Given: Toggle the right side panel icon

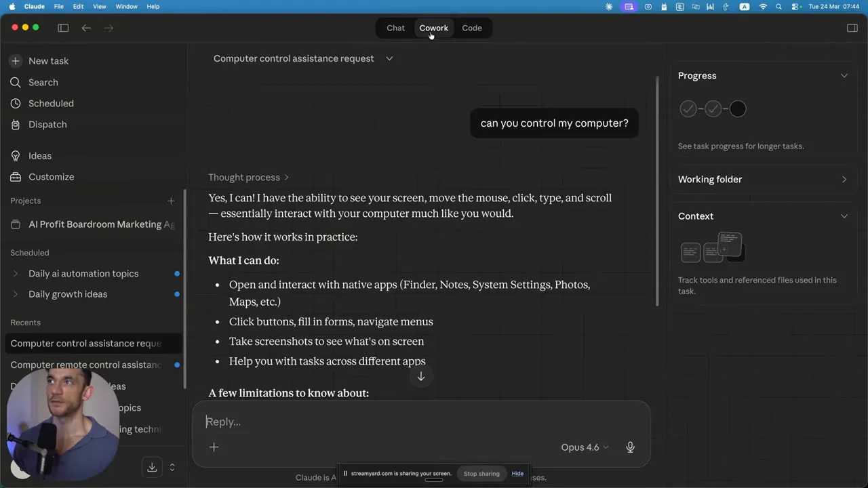Looking at the screenshot, I should pos(852,28).
